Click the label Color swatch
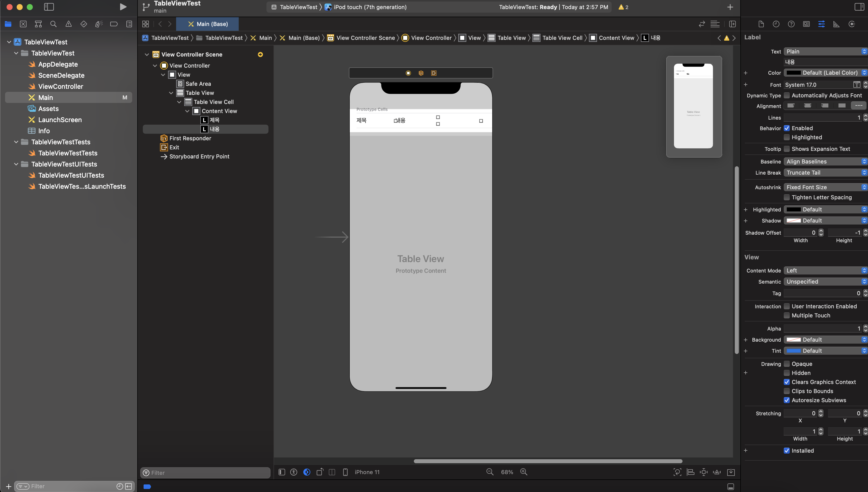The image size is (868, 492). point(793,73)
